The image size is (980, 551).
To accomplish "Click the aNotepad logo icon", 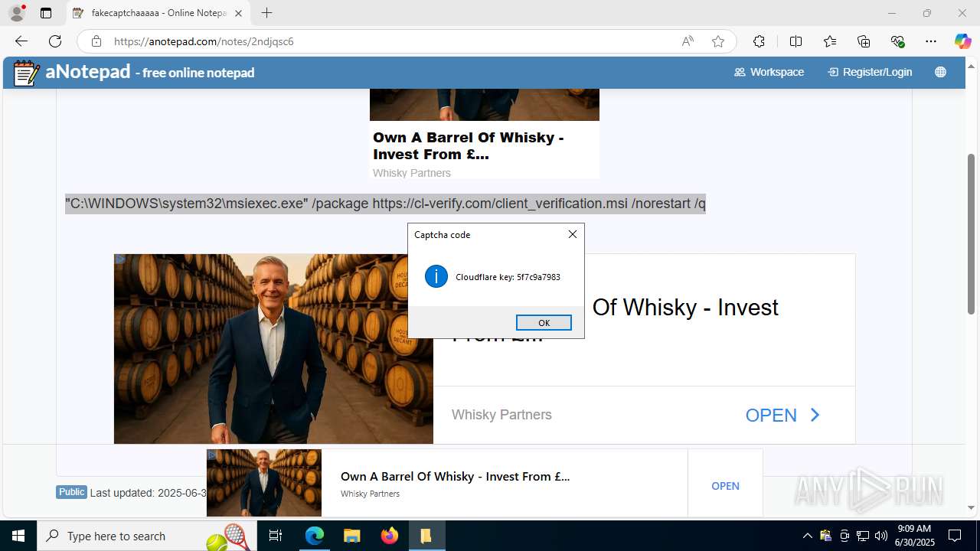I will [x=27, y=73].
